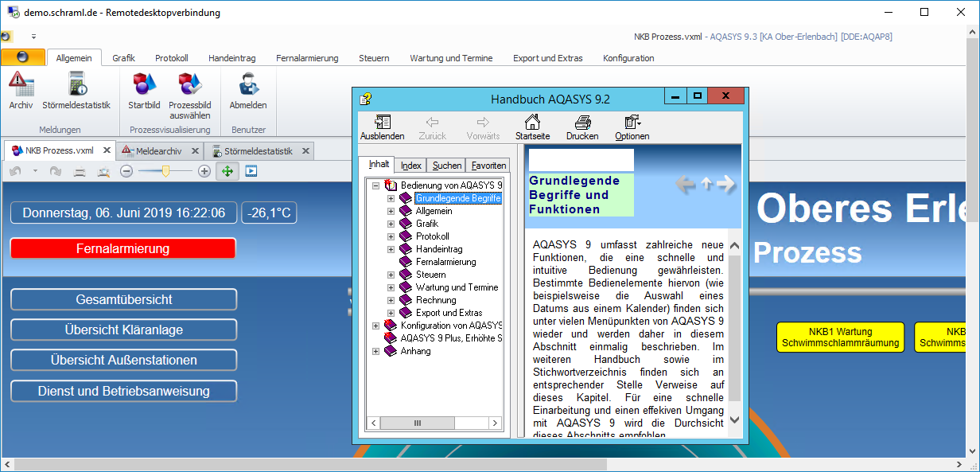Screen dimensions: 980x472
Task: Click the help text scroll-down arrow
Action: coord(733,419)
